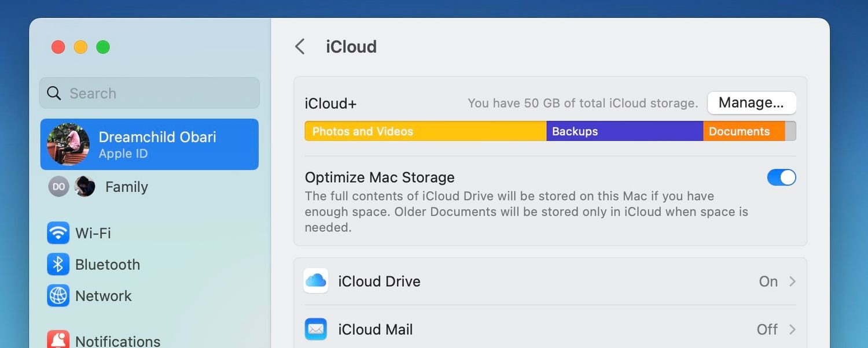
Task: Click the DO family member avatar
Action: 58,187
